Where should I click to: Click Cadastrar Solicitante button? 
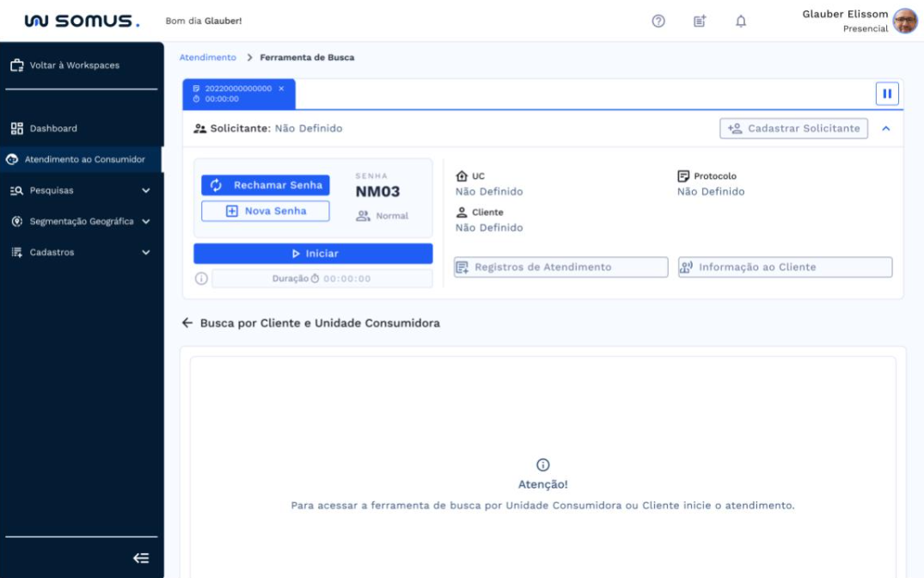point(793,128)
